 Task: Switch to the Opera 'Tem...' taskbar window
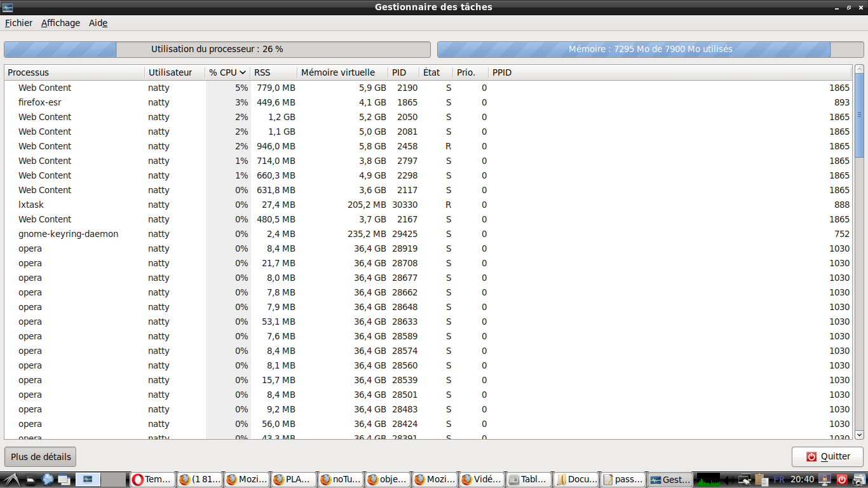click(x=152, y=480)
